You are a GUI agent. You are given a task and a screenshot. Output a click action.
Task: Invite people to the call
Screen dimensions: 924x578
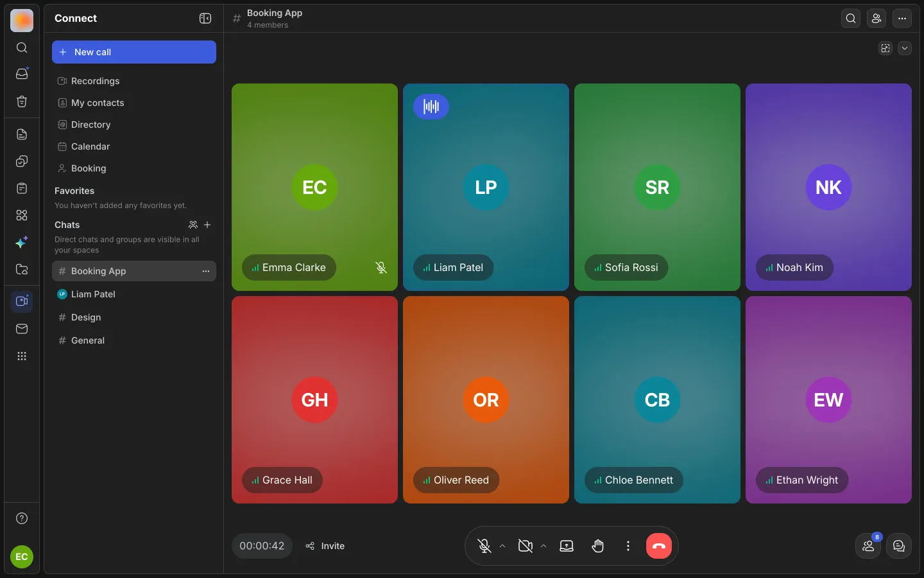[x=325, y=546]
